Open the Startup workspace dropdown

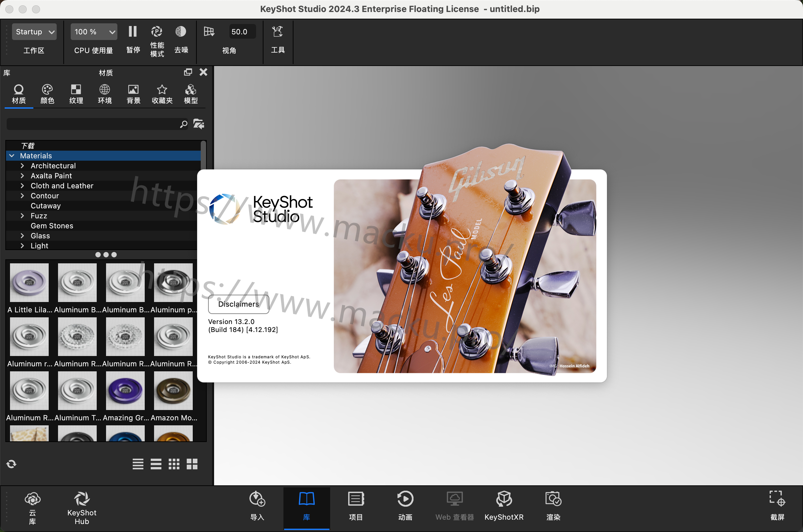click(34, 32)
